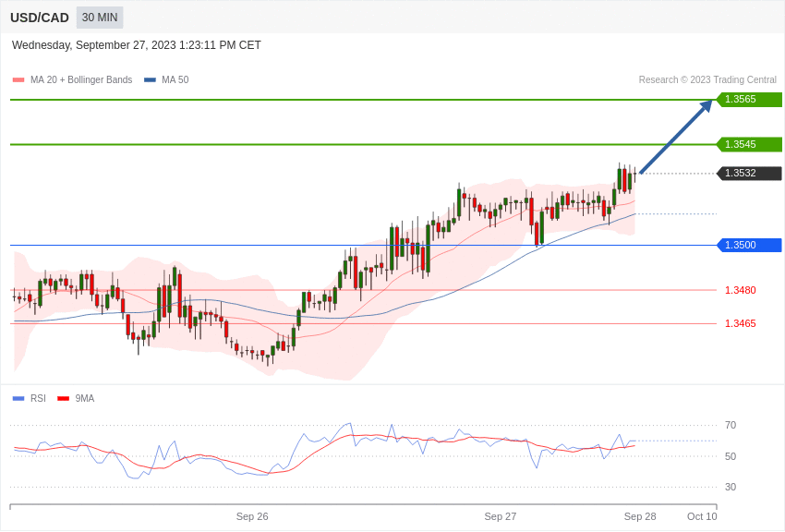Click the RSI legend swatch
785x532 pixels.
(x=18, y=399)
